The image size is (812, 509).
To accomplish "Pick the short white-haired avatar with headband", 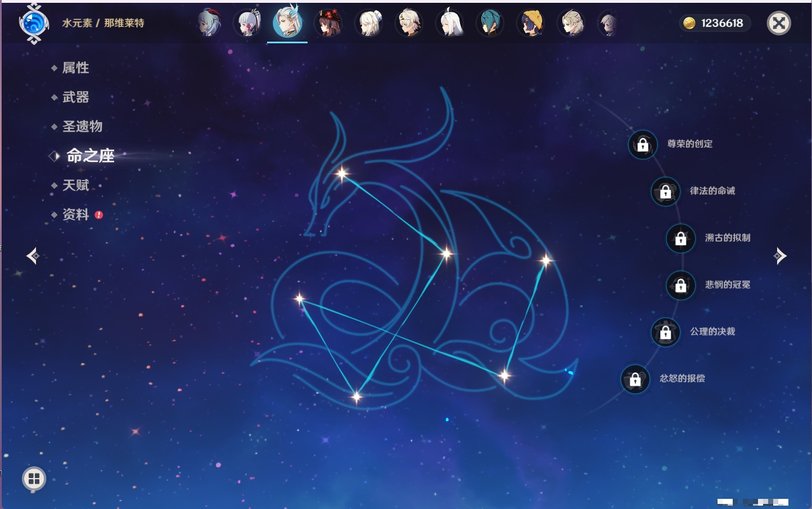I will coord(409,23).
